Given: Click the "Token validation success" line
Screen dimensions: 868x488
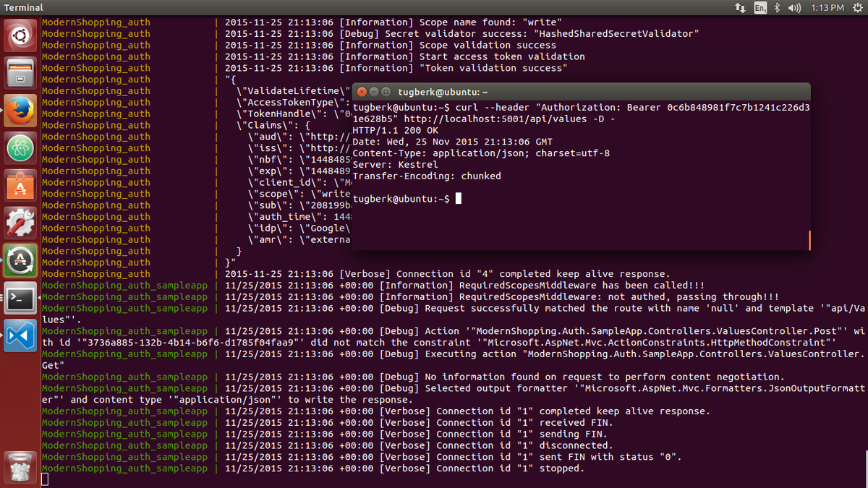Looking at the screenshot, I should pyautogui.click(x=396, y=68).
